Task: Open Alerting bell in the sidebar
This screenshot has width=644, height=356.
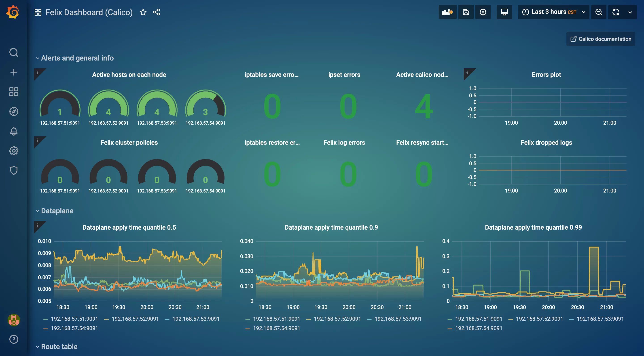Action: click(x=14, y=131)
